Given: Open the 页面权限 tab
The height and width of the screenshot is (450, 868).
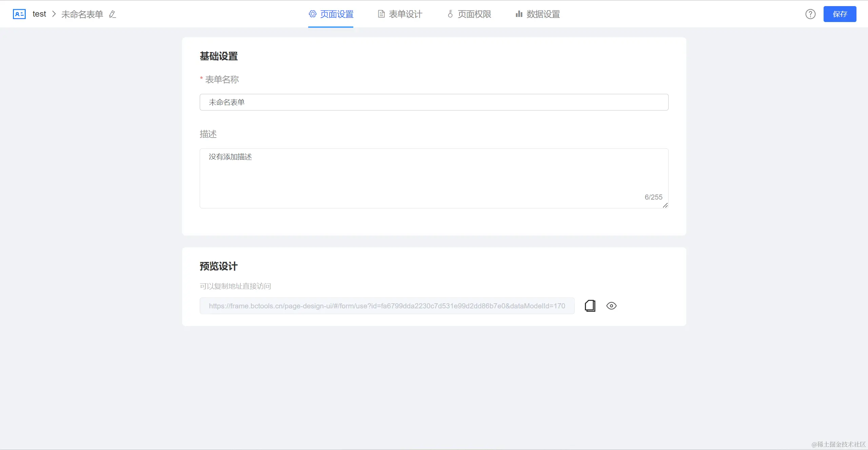Looking at the screenshot, I should coord(474,14).
